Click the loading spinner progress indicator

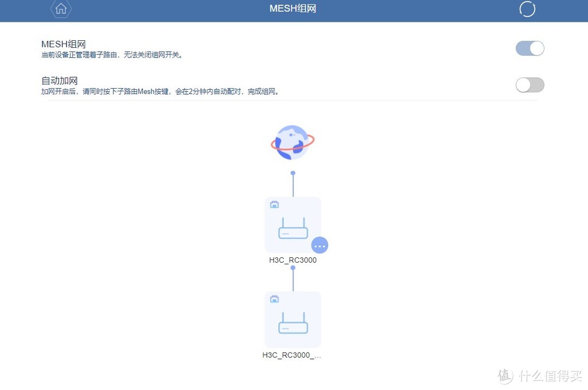coord(526,9)
